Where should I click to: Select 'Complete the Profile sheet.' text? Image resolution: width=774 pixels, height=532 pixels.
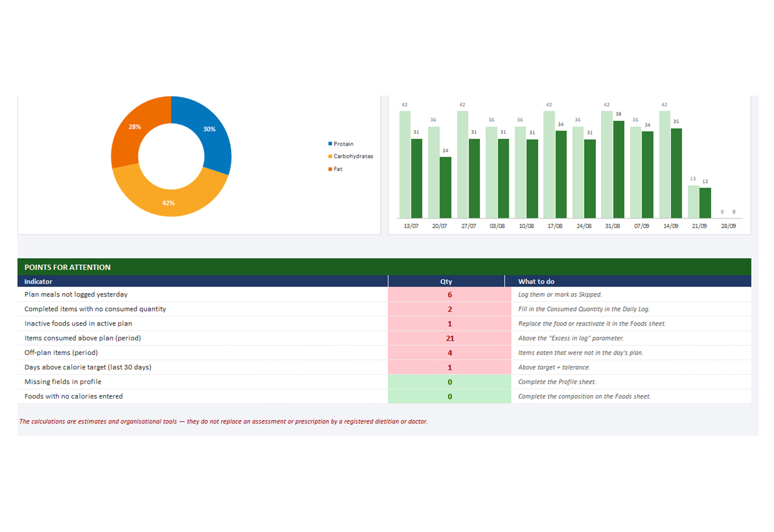tap(557, 382)
